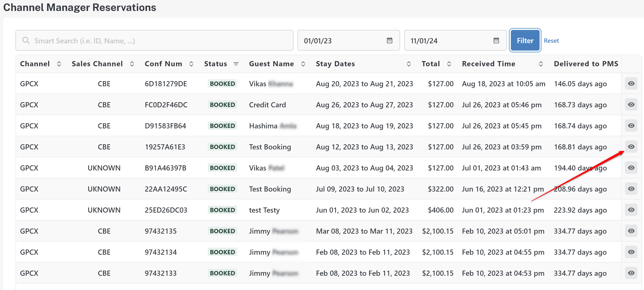Viewport: 644px width, 290px height.
Task: Focus the Smart Search input field
Action: tap(154, 40)
